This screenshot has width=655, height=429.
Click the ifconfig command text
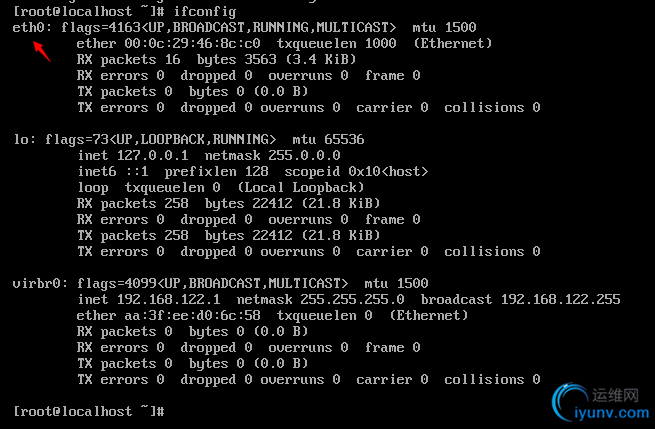coord(205,12)
